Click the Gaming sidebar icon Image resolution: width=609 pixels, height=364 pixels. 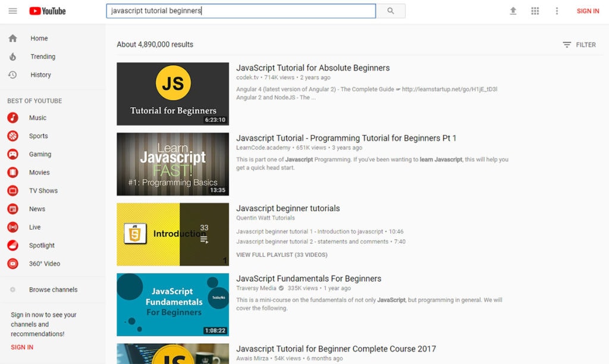pyautogui.click(x=14, y=154)
